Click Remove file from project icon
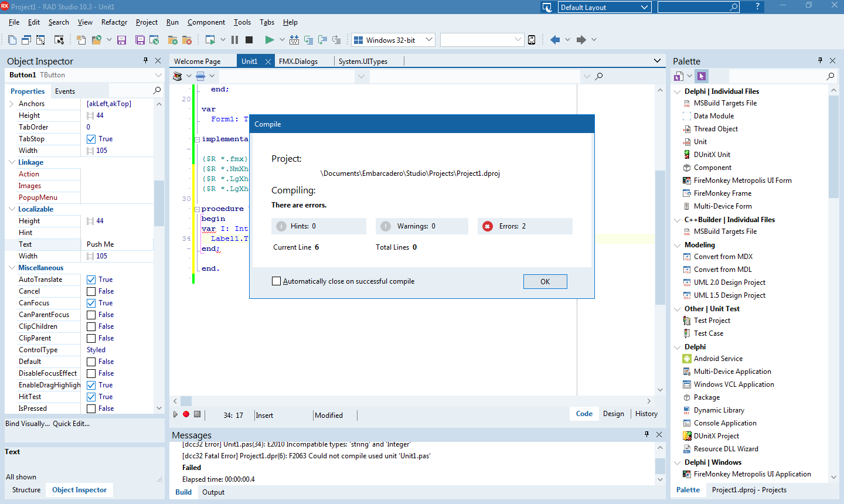 pyautogui.click(x=187, y=40)
